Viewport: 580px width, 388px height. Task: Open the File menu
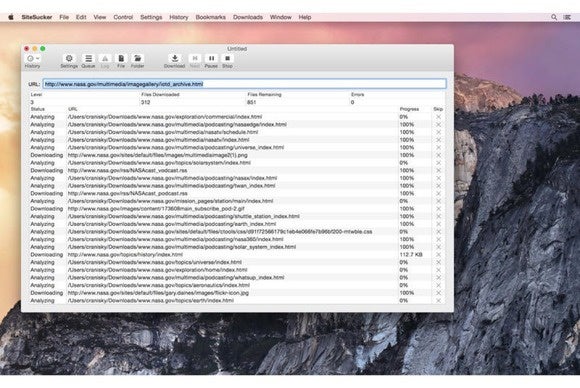pyautogui.click(x=64, y=17)
